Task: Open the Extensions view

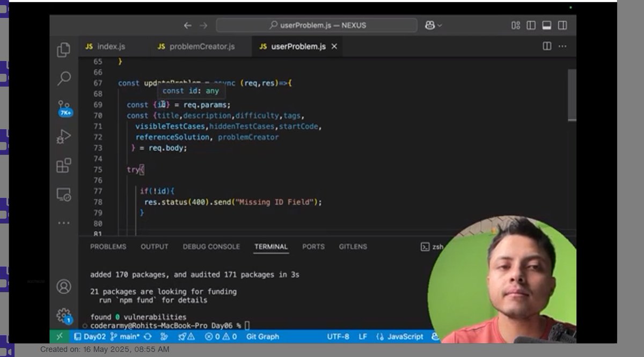Action: [64, 165]
